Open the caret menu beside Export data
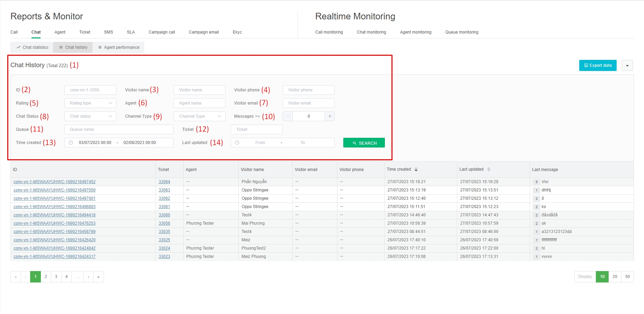This screenshot has height=314, width=644. [x=627, y=65]
